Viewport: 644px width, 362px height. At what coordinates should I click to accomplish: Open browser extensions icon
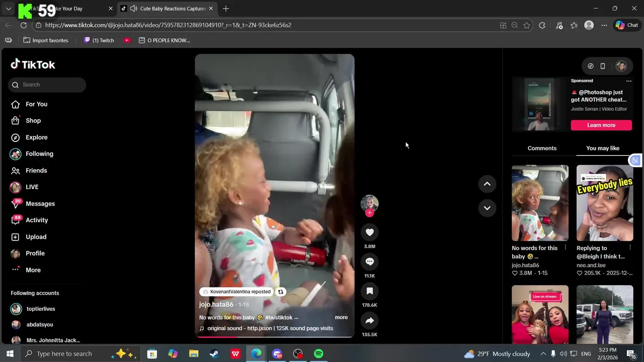pos(542,25)
